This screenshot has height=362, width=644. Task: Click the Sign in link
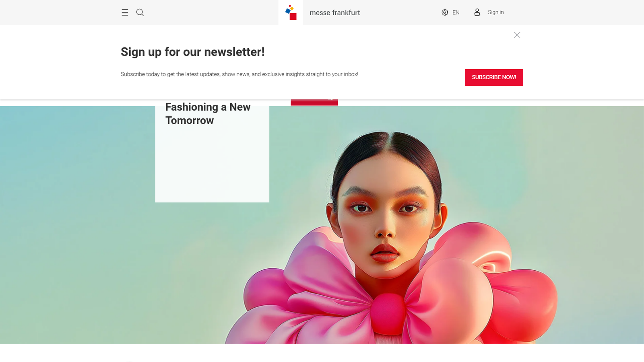tap(495, 12)
